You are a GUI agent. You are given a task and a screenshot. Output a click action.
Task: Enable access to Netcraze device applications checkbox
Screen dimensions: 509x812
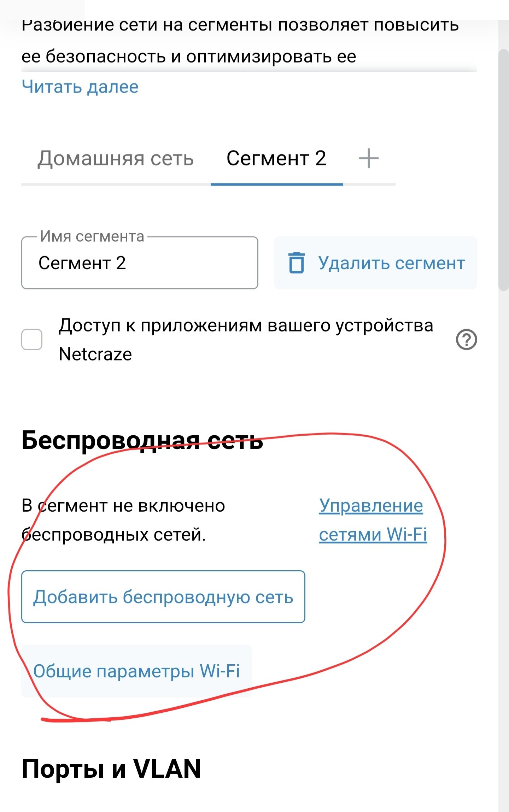click(x=32, y=340)
